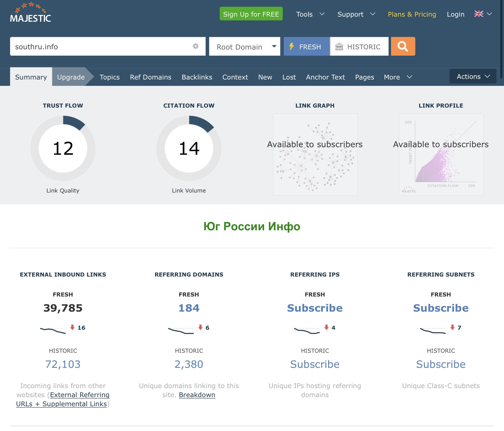The image size is (504, 431).
Task: Expand the Tools menu
Action: (310, 14)
